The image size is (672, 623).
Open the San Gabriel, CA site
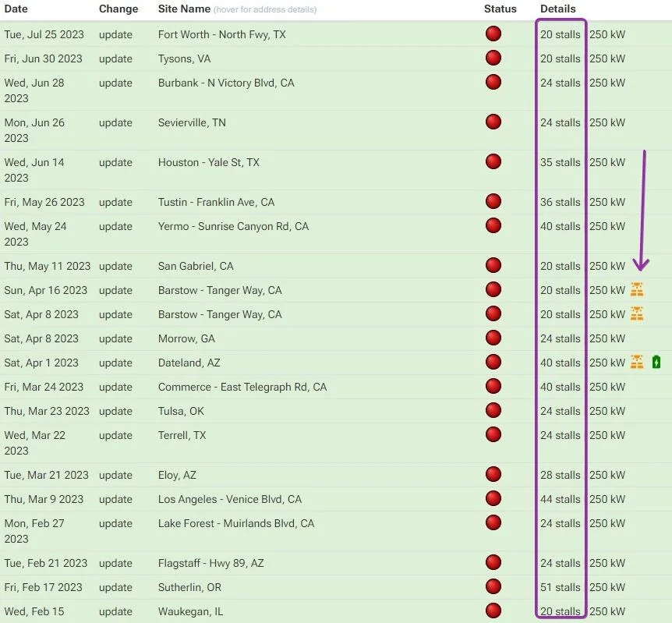click(x=196, y=266)
